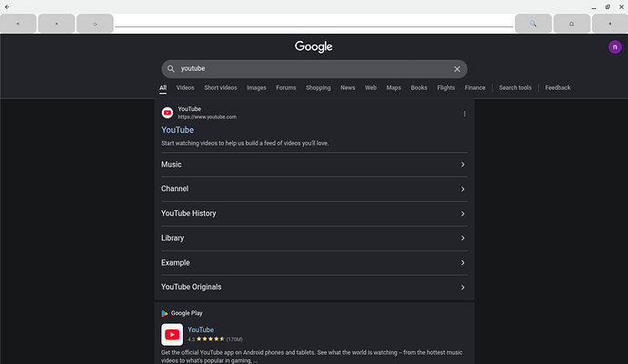Open the YouTube app icon thumbnail

(x=172, y=334)
